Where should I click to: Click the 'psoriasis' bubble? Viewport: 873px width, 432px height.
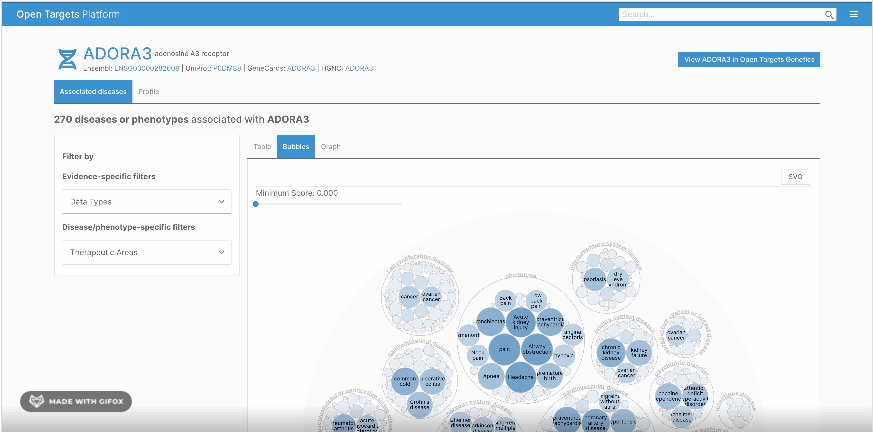pos(594,279)
